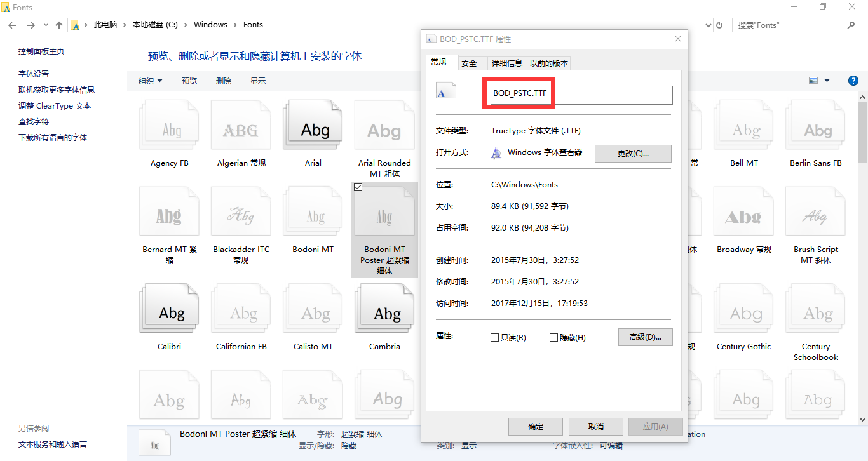Click Windows in the address path

[210, 25]
